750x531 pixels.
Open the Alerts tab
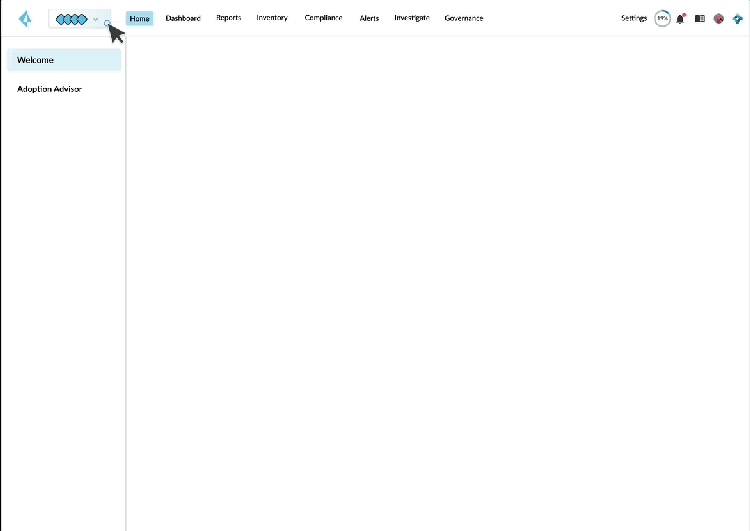click(x=369, y=19)
